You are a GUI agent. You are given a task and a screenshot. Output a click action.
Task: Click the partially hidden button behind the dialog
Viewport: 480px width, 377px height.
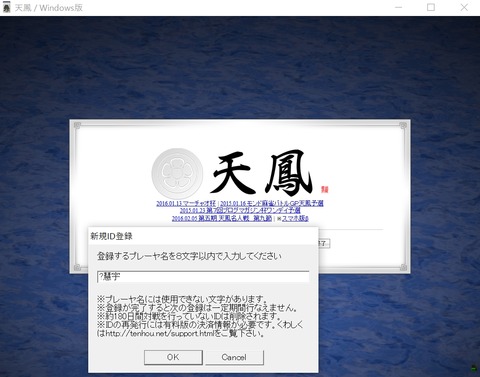(324, 243)
